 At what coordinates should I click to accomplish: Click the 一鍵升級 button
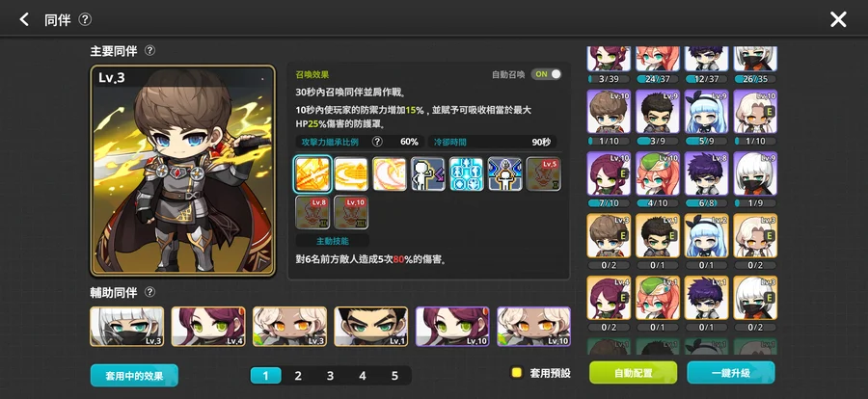(x=731, y=372)
